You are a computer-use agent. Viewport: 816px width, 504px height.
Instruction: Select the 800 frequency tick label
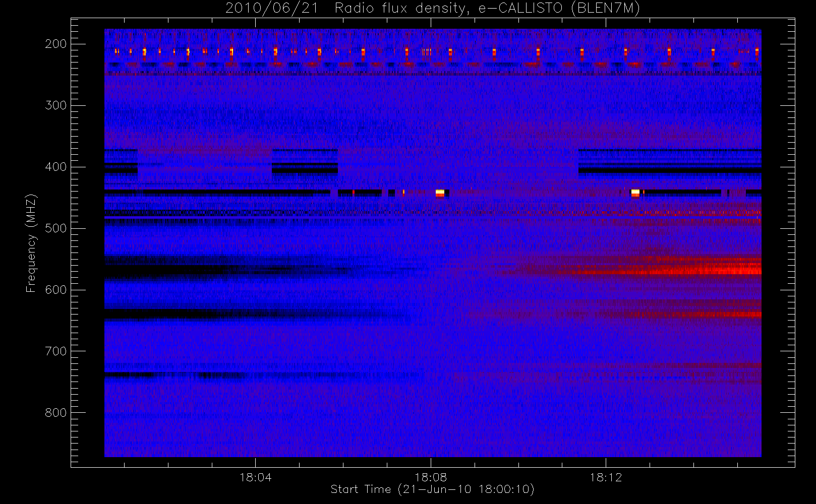(x=55, y=413)
